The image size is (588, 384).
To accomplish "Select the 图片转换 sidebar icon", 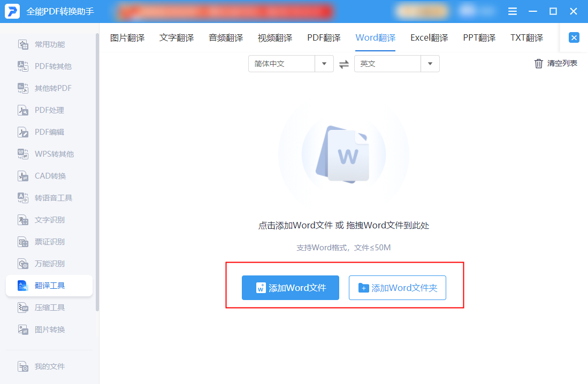I will coord(23,329).
